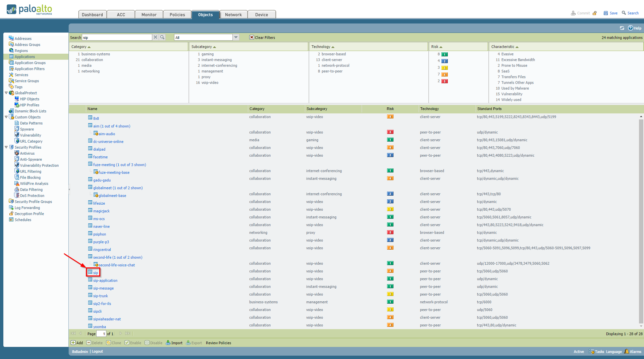Clear the search text with the X icon
The height and width of the screenshot is (359, 644).
(155, 37)
